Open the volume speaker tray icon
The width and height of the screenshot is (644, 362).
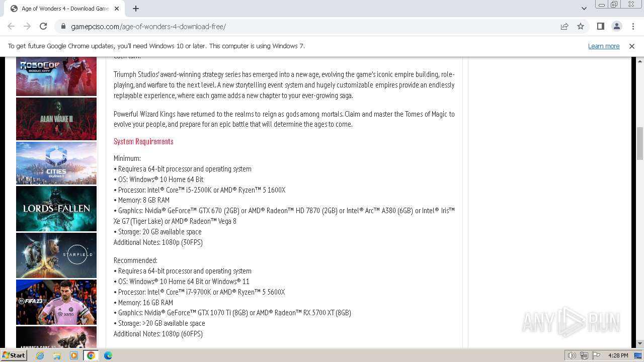[x=572, y=355]
